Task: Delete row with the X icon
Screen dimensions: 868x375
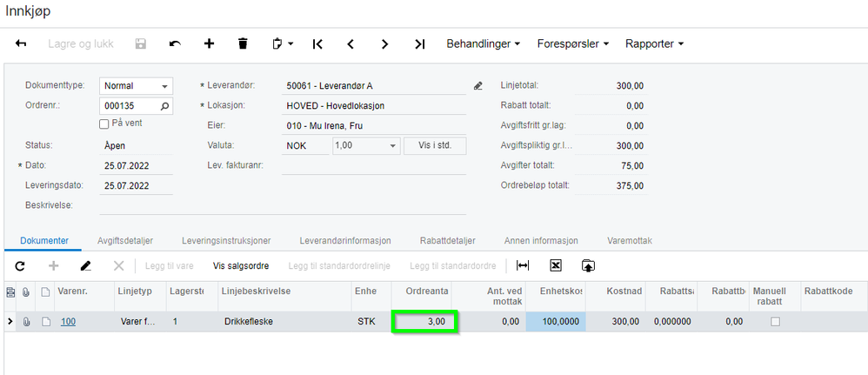Action: 118,266
